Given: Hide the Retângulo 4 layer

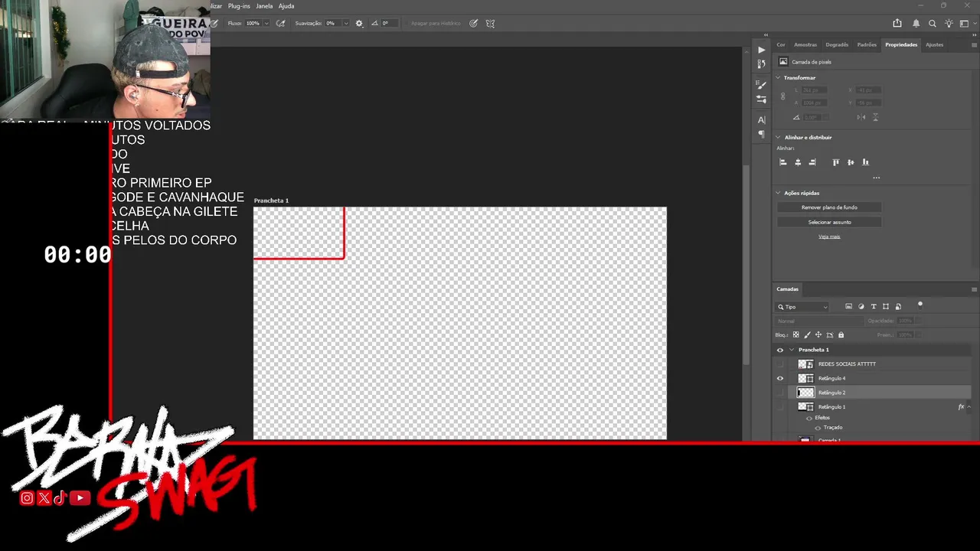Looking at the screenshot, I should (x=780, y=378).
